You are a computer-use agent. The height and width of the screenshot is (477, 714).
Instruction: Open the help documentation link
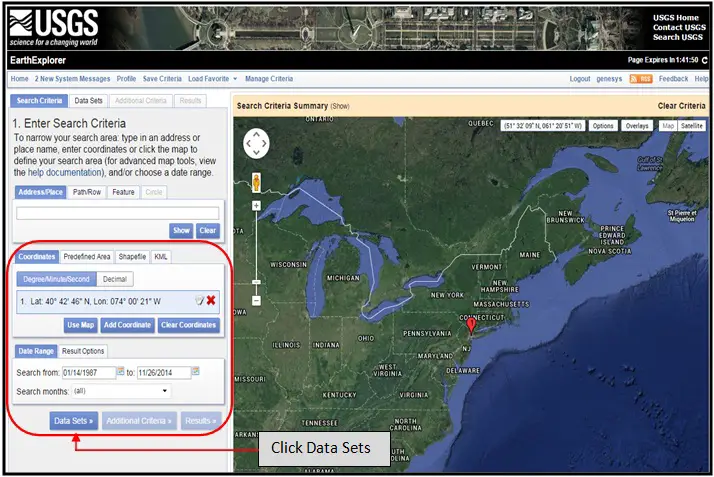[x=64, y=173]
